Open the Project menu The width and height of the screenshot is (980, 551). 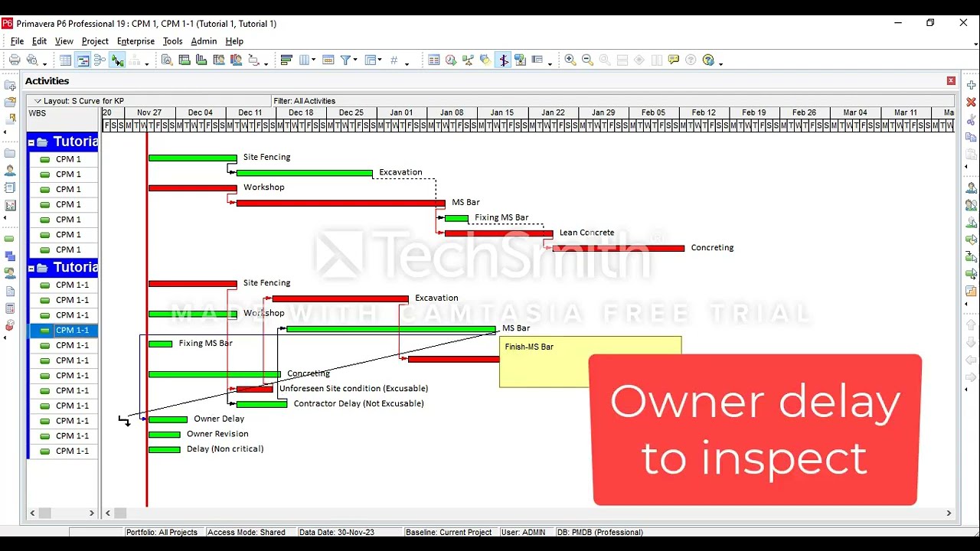95,41
